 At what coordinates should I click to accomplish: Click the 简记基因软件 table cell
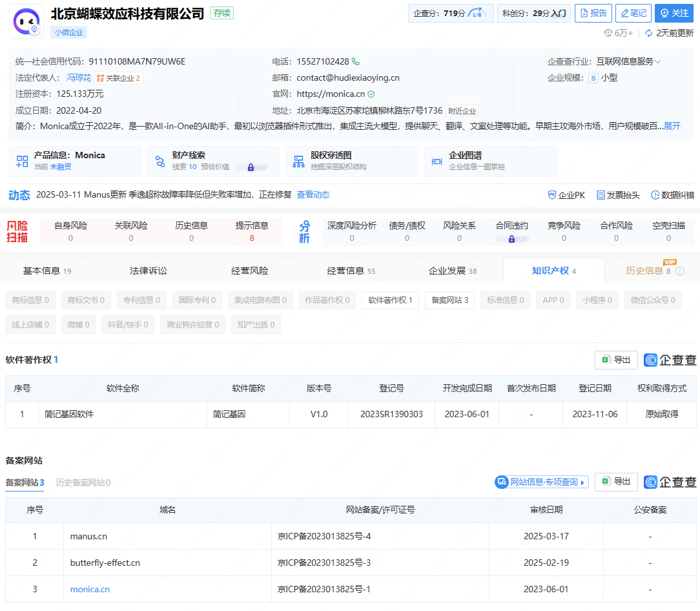(122, 415)
